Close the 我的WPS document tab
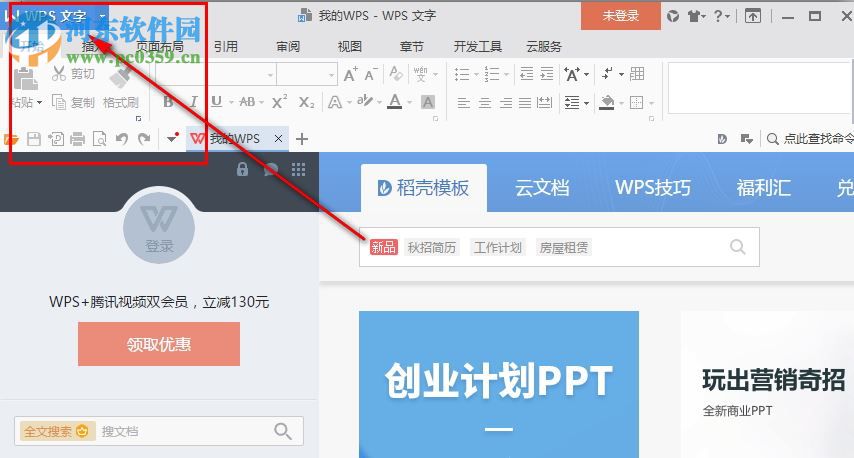 [278, 139]
